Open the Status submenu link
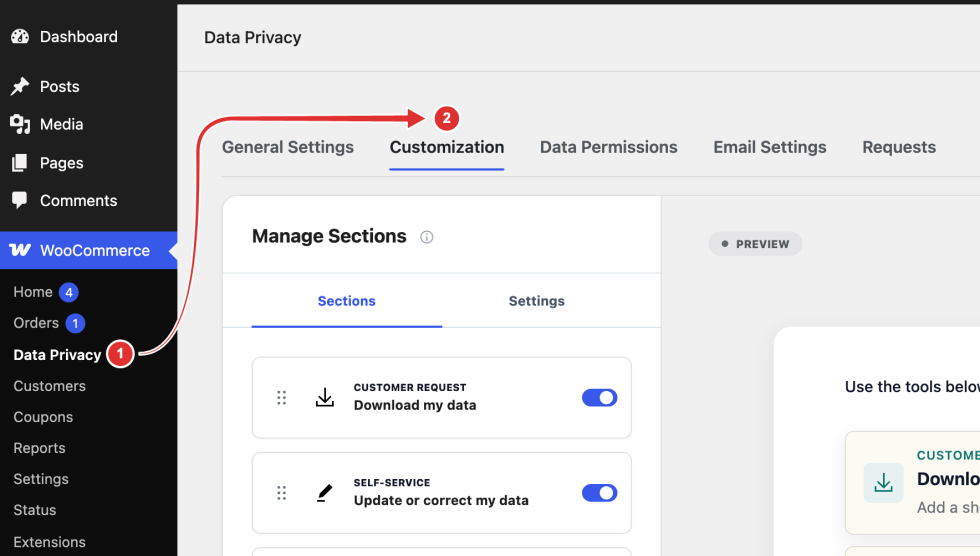Viewport: 980px width, 556px height. pyautogui.click(x=35, y=510)
